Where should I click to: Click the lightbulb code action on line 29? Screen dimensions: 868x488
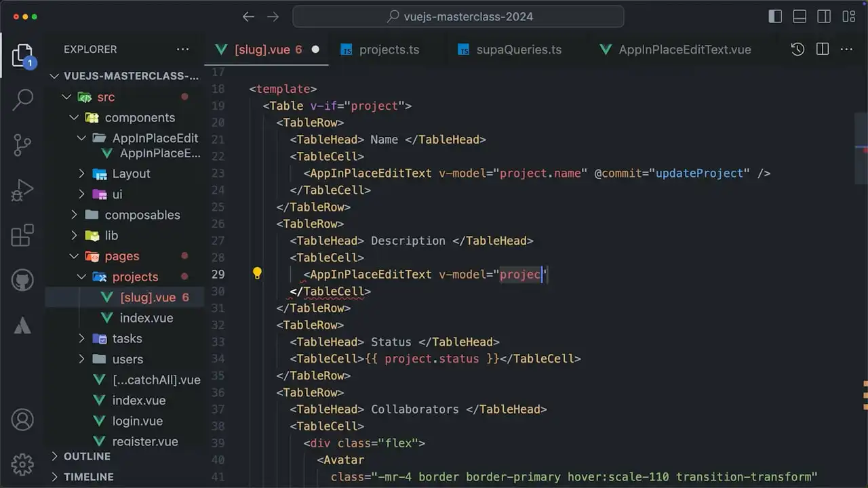(x=257, y=274)
